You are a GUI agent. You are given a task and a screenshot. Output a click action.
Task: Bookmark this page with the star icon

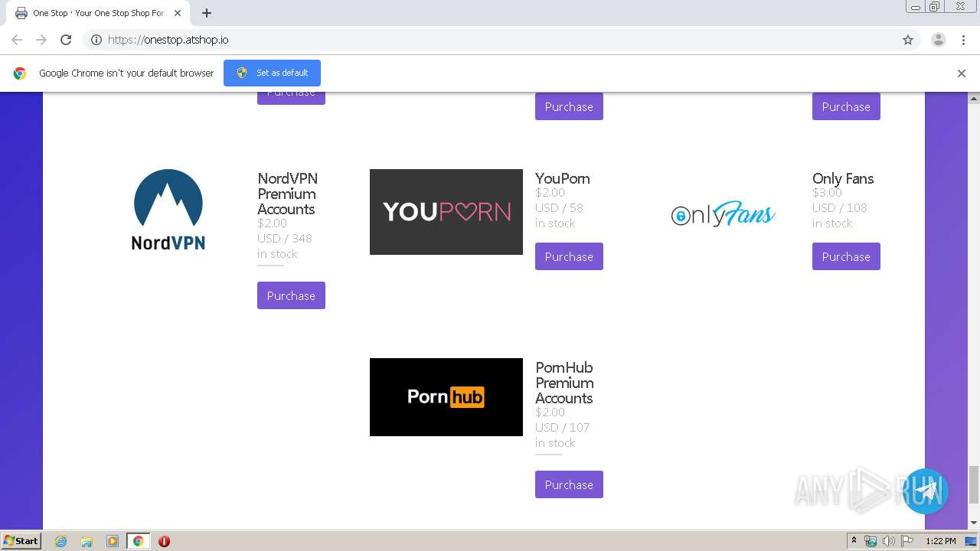pos(908,40)
